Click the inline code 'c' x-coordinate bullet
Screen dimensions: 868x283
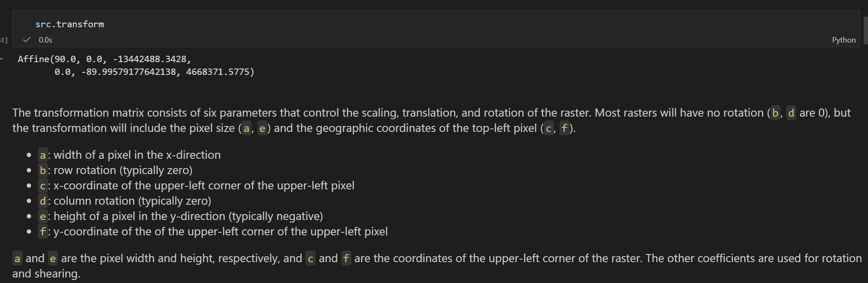click(x=43, y=186)
